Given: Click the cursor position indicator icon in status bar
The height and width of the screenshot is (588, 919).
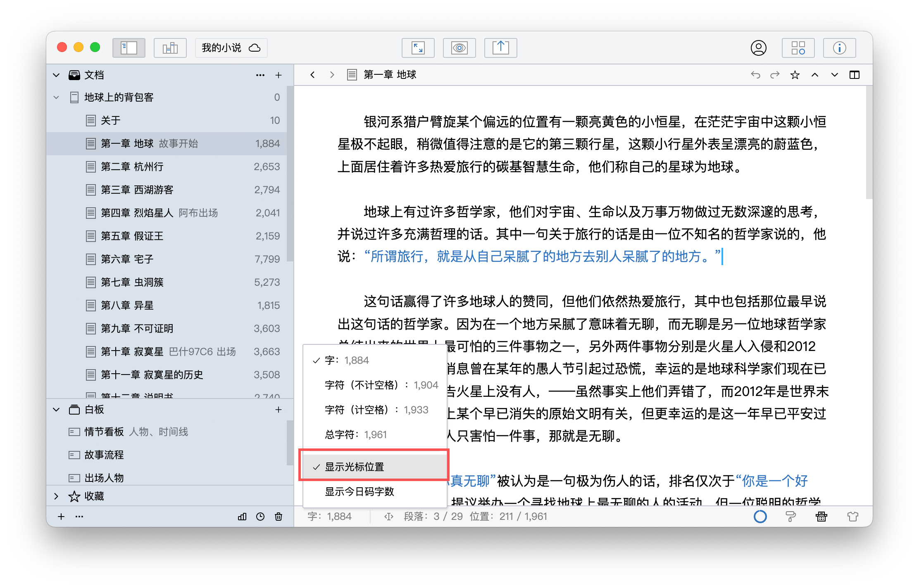Looking at the screenshot, I should pos(388,517).
